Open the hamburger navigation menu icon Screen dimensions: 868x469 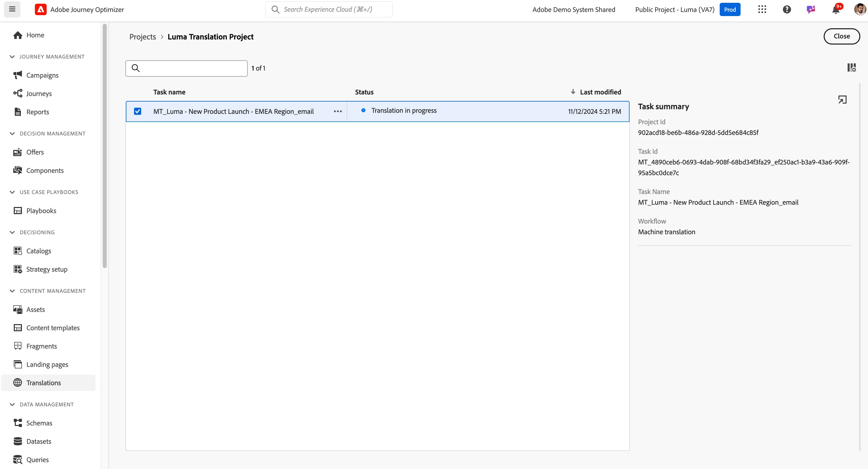pos(12,9)
